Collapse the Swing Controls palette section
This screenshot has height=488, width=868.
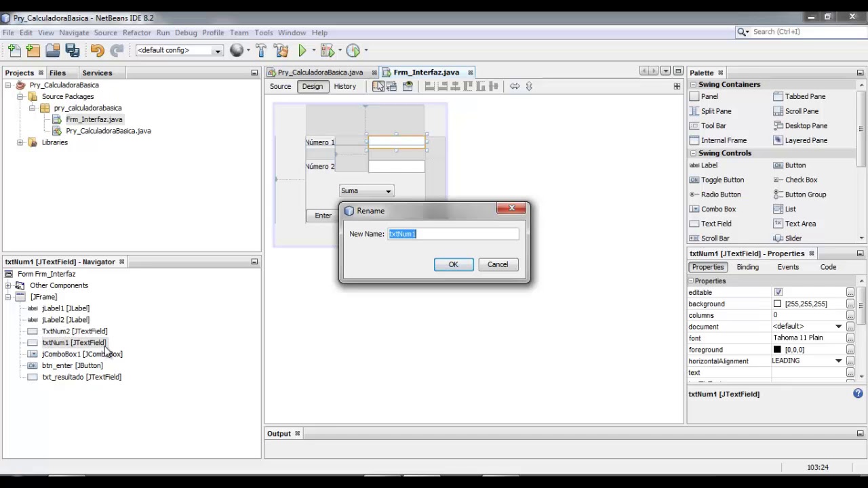click(x=693, y=153)
